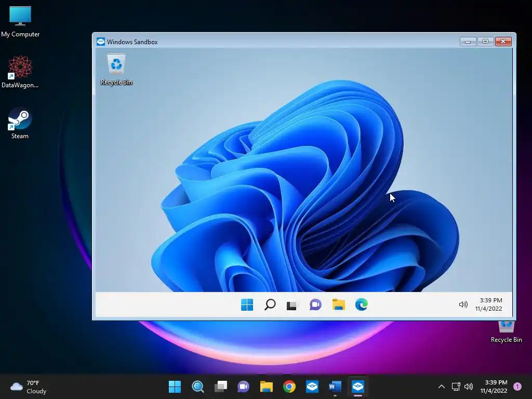Click the first Windows Sandbox taskbar icon
The height and width of the screenshot is (399, 532).
click(x=312, y=387)
